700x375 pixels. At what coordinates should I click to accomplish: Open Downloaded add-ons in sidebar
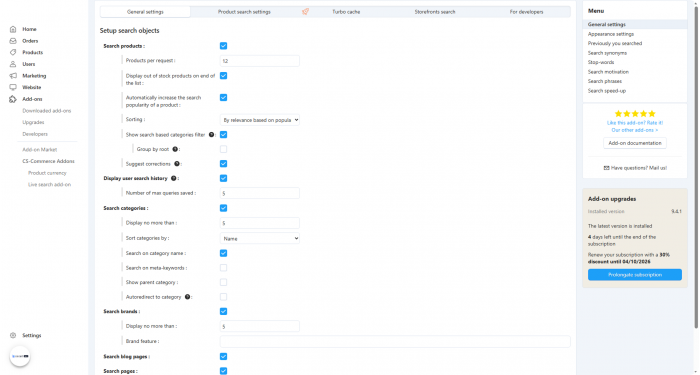coord(46,111)
